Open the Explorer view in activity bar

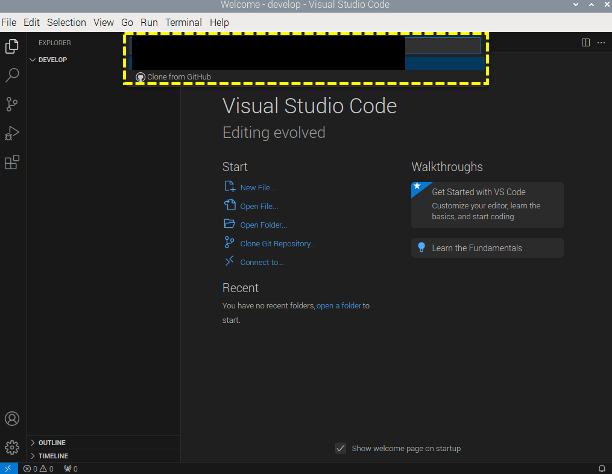coord(12,46)
